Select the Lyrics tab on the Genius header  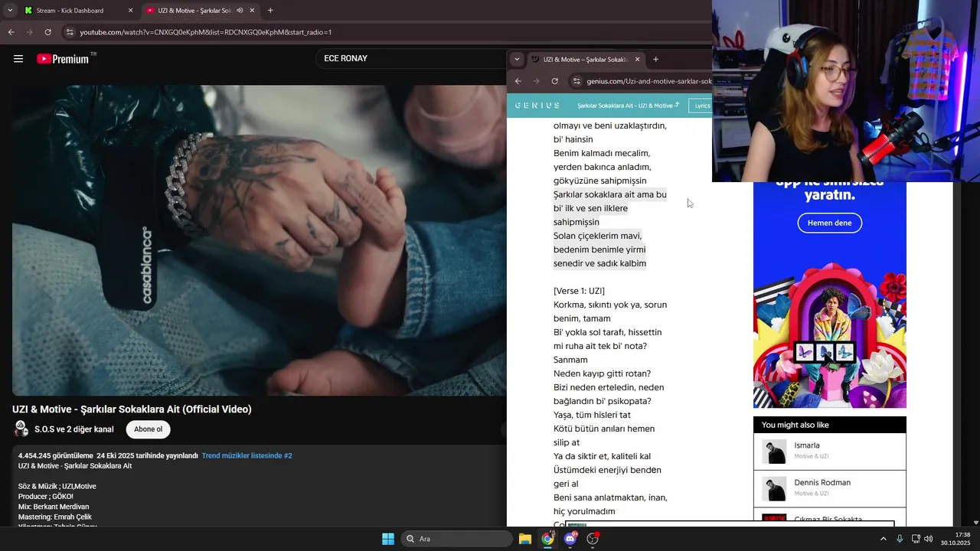tap(701, 106)
